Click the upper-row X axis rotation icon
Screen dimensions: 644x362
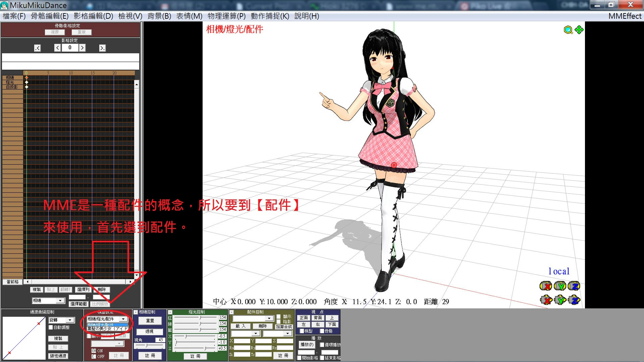[546, 286]
